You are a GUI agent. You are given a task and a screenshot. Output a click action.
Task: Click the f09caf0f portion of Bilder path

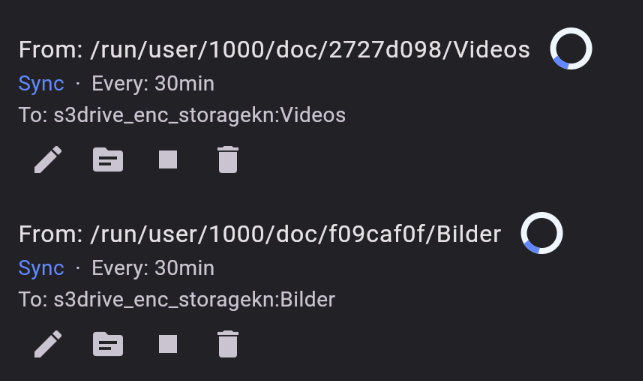[x=377, y=235]
